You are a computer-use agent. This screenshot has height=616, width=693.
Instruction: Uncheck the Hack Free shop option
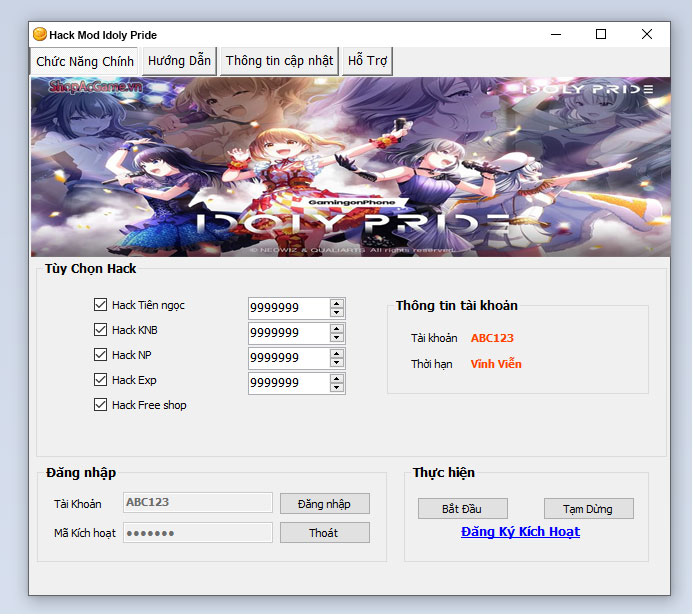pyautogui.click(x=100, y=405)
